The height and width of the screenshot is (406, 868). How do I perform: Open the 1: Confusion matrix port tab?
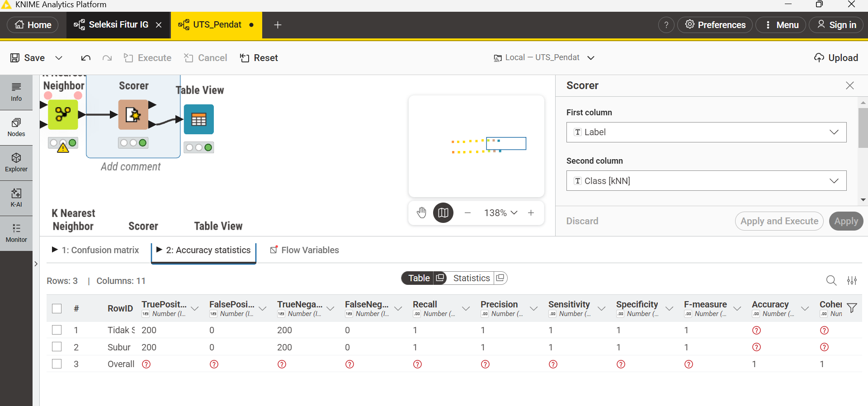[x=95, y=250]
